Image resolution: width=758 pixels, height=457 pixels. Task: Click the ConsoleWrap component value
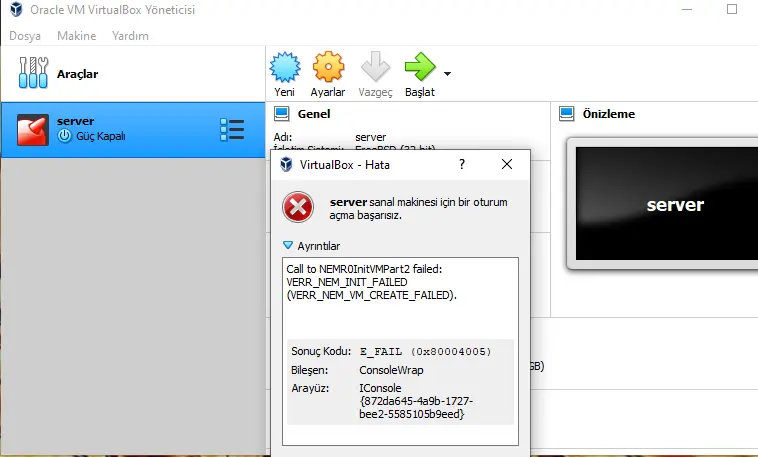[391, 370]
